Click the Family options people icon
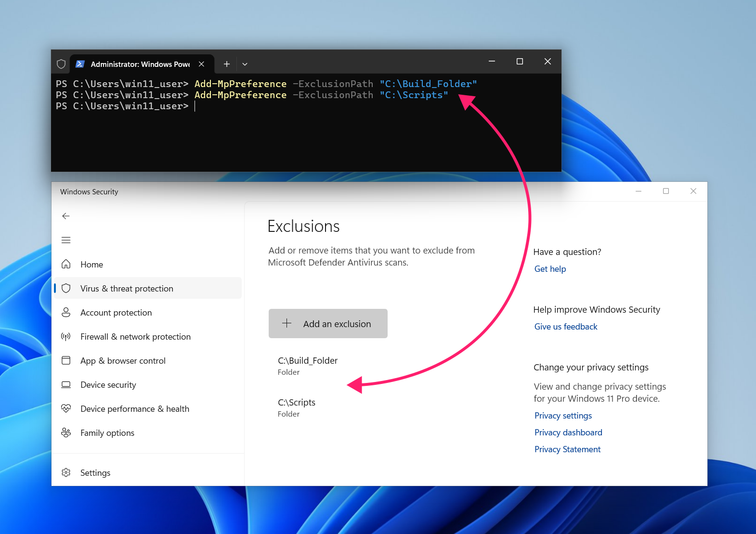Image resolution: width=756 pixels, height=534 pixels. 66,432
